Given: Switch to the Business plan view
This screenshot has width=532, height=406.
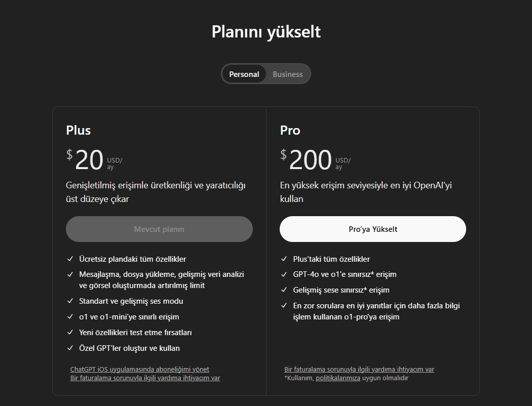Looking at the screenshot, I should pos(287,74).
